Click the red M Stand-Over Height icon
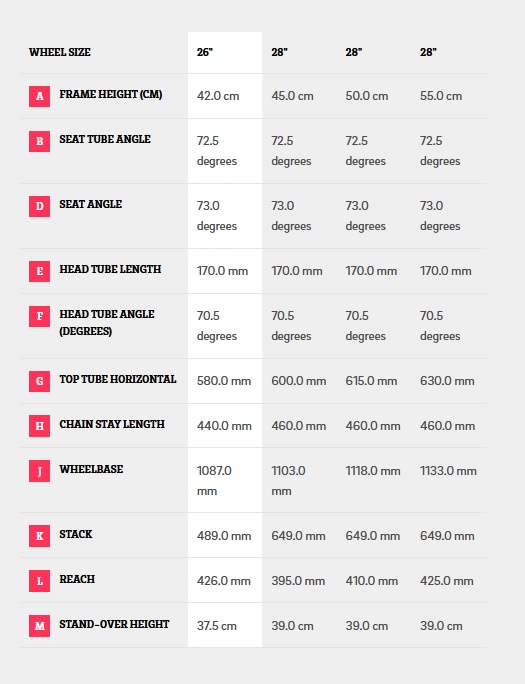 [39, 626]
